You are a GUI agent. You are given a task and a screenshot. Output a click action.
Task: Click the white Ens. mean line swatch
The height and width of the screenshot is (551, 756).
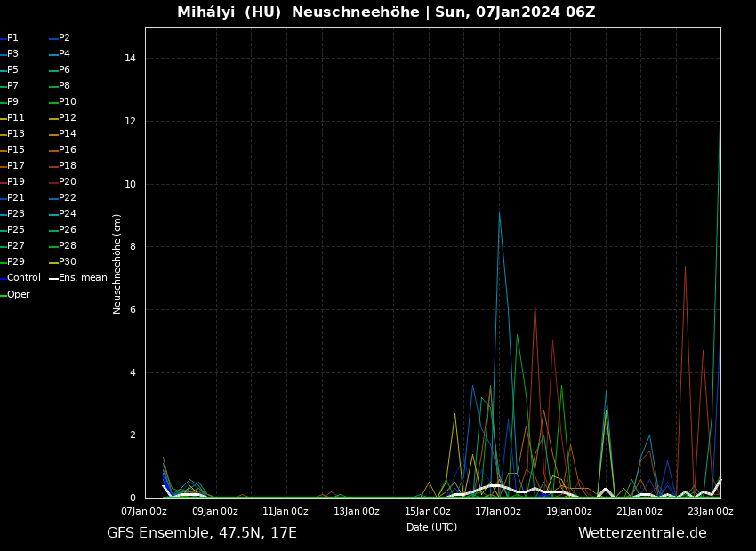pos(53,279)
